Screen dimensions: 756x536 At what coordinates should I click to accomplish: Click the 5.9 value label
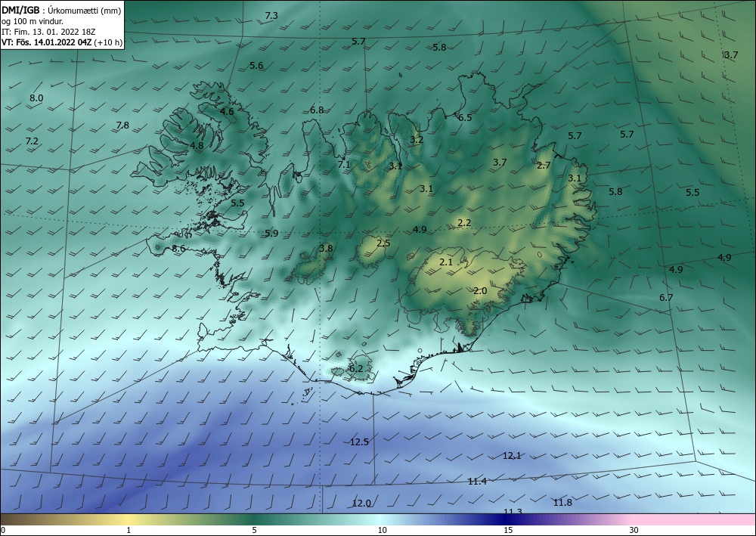(271, 234)
